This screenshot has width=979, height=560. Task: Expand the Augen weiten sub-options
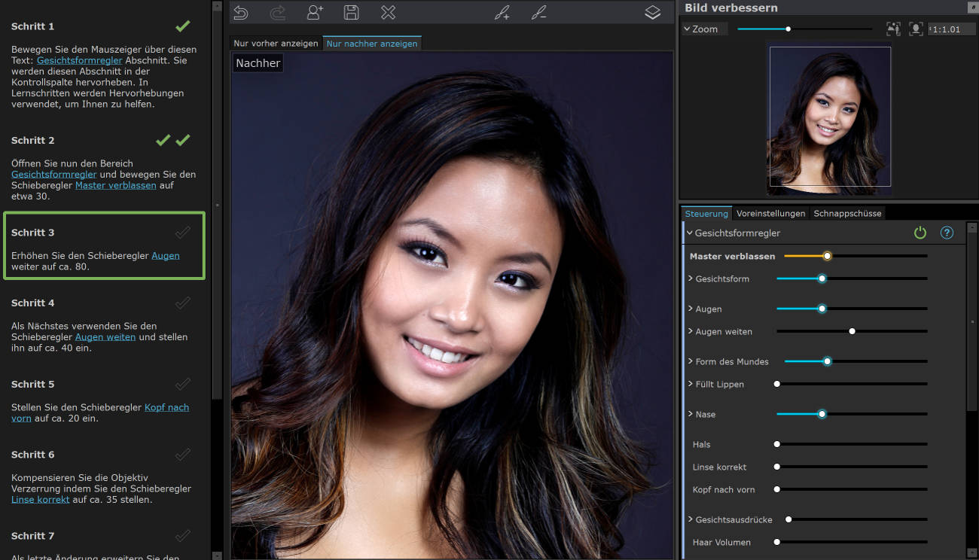(691, 331)
